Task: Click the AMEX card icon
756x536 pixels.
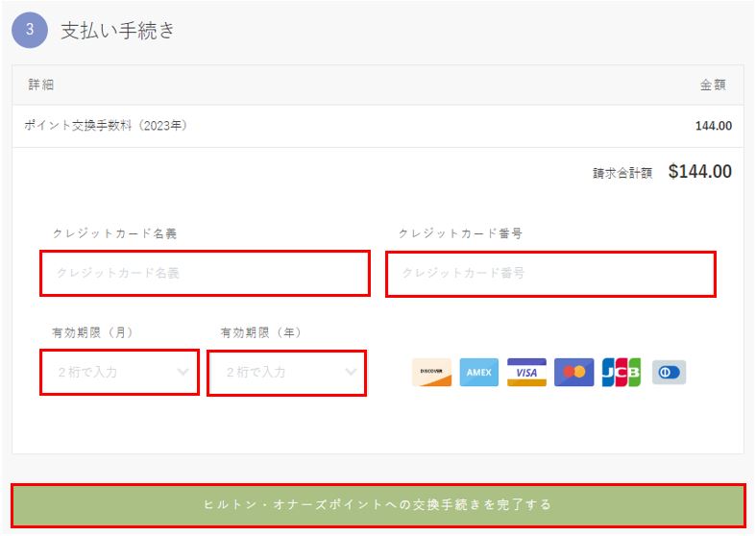Action: 478,372
